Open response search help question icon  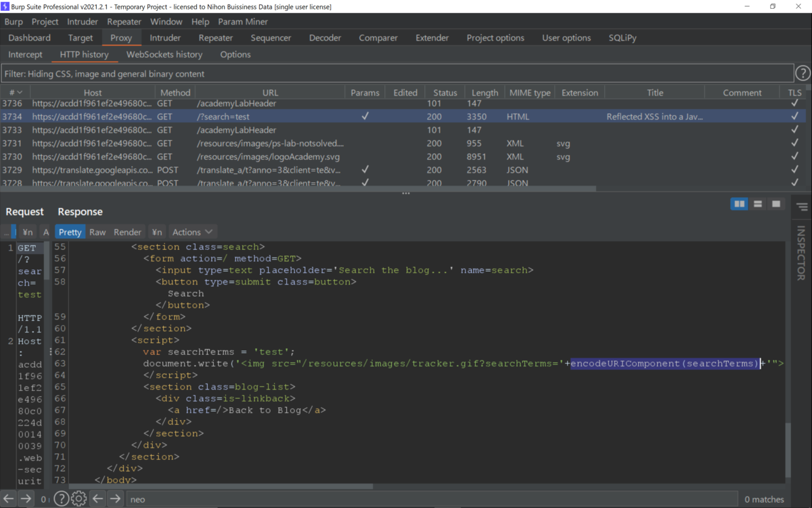(x=61, y=499)
